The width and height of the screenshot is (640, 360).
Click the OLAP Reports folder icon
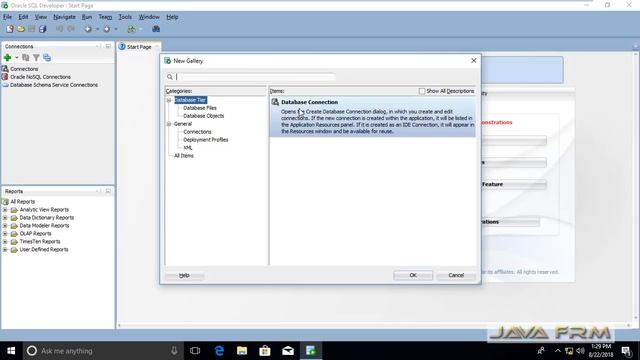pos(14,233)
